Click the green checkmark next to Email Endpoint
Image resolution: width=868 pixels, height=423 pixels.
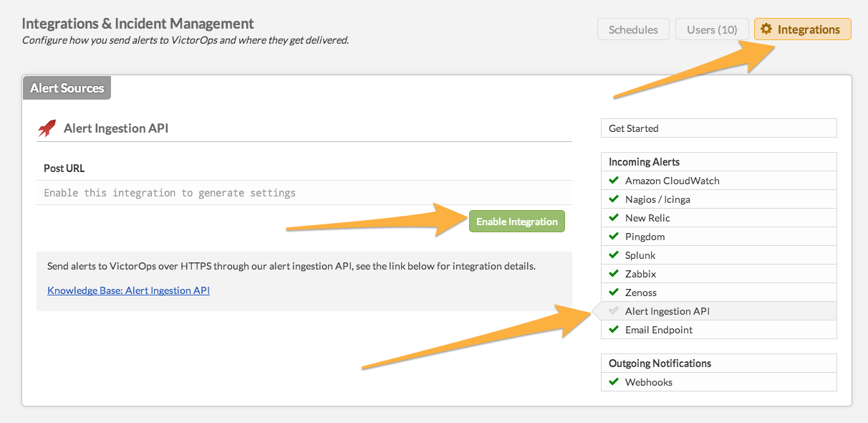pyautogui.click(x=613, y=329)
